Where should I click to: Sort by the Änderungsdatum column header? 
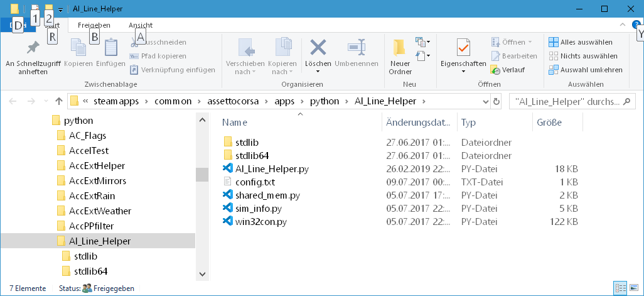click(x=419, y=122)
